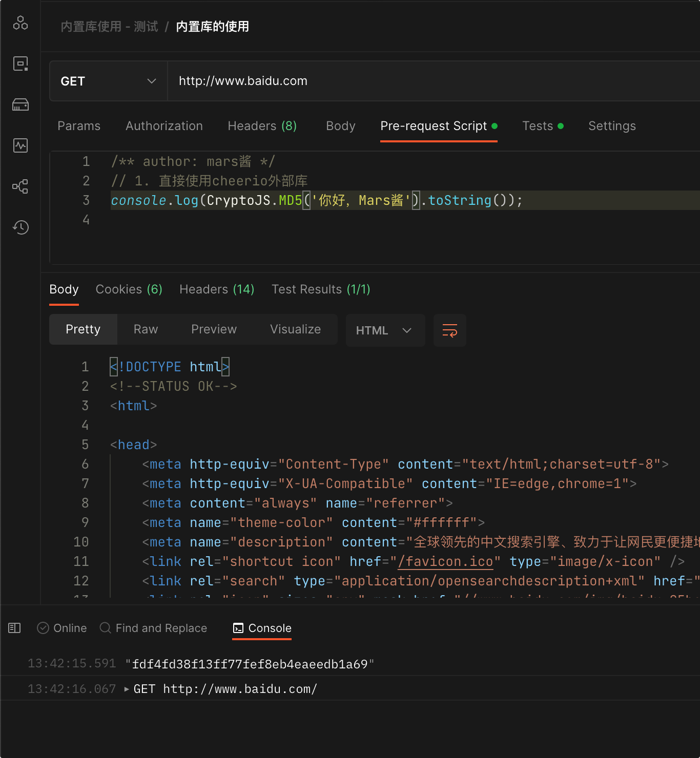Open the Monitors sidebar icon
700x758 pixels.
(20, 145)
